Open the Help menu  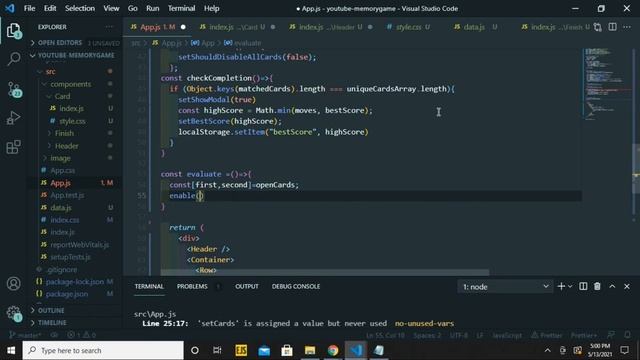click(x=211, y=8)
